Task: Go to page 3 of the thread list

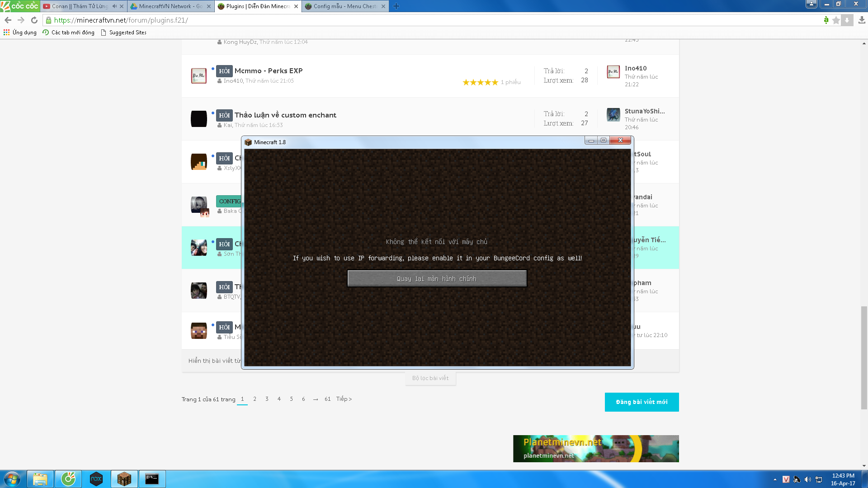Action: point(267,399)
